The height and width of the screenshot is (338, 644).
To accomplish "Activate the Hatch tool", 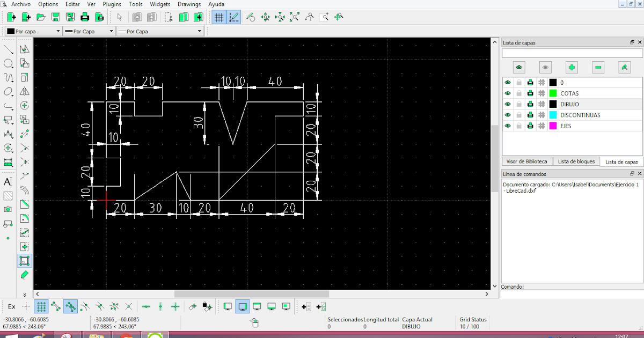I will pos(8,196).
